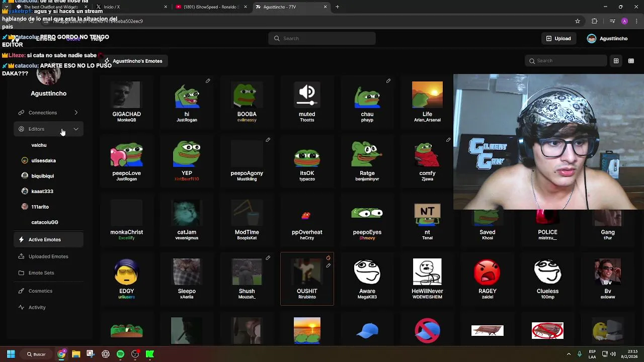Image resolution: width=644 pixels, height=362 pixels.
Task: Expand the Connections section chevron
Action: [76, 113]
